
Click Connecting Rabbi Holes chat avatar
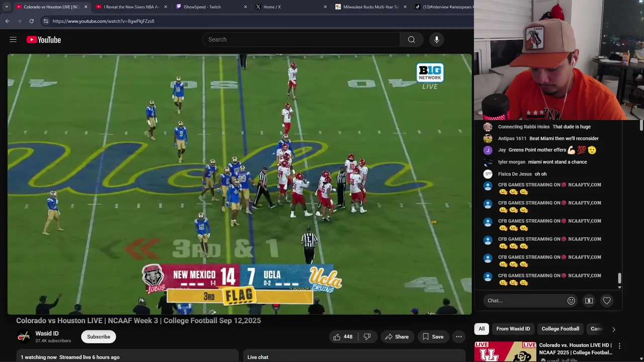[488, 127]
